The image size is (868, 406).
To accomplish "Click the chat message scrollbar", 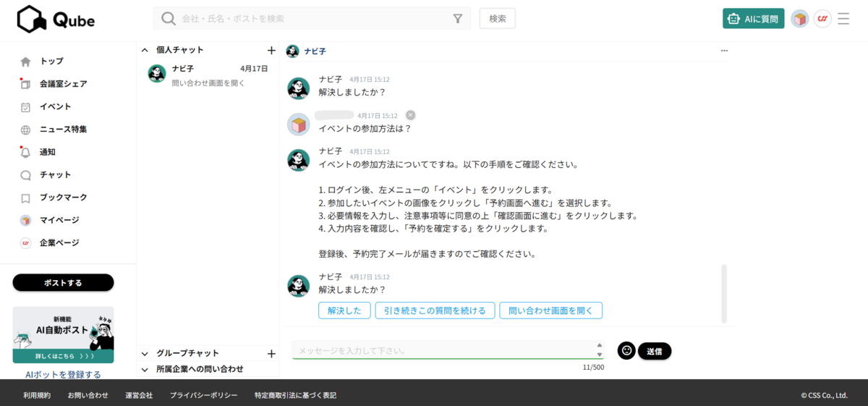I will (724, 293).
